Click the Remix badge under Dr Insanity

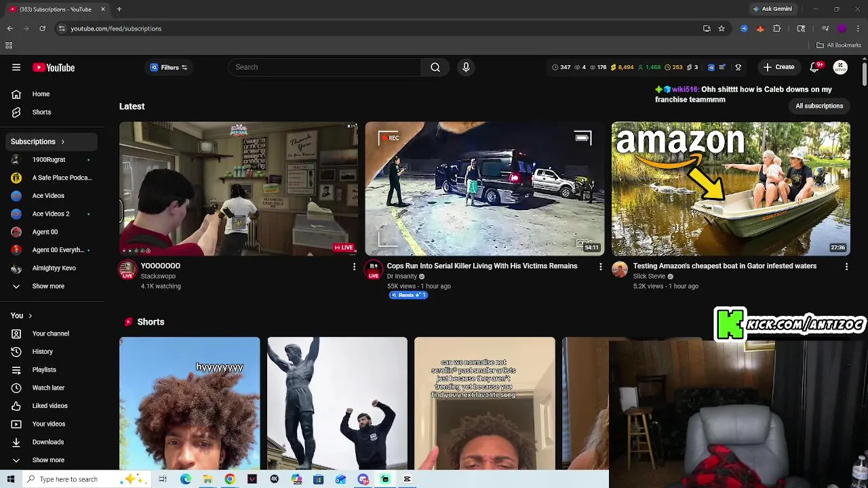(x=408, y=296)
